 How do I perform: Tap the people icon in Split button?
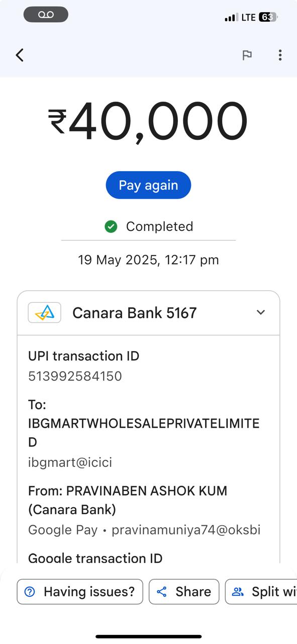pyautogui.click(x=238, y=592)
